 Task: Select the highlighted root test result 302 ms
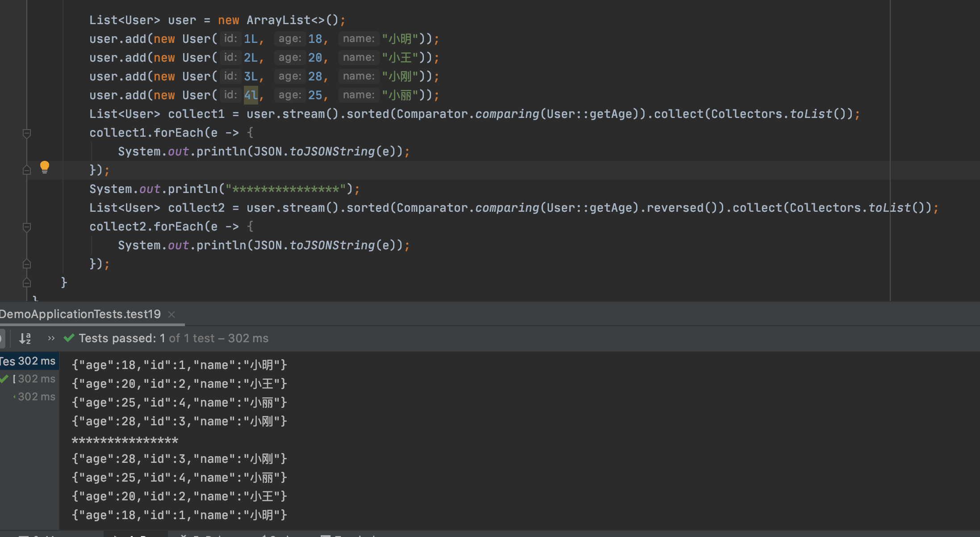pos(29,361)
